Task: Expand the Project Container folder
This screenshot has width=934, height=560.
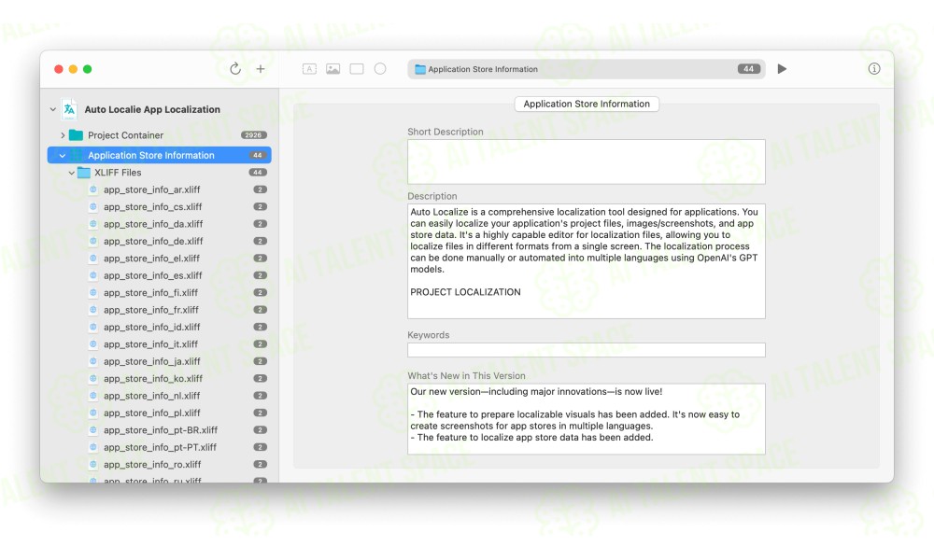Action: click(63, 135)
